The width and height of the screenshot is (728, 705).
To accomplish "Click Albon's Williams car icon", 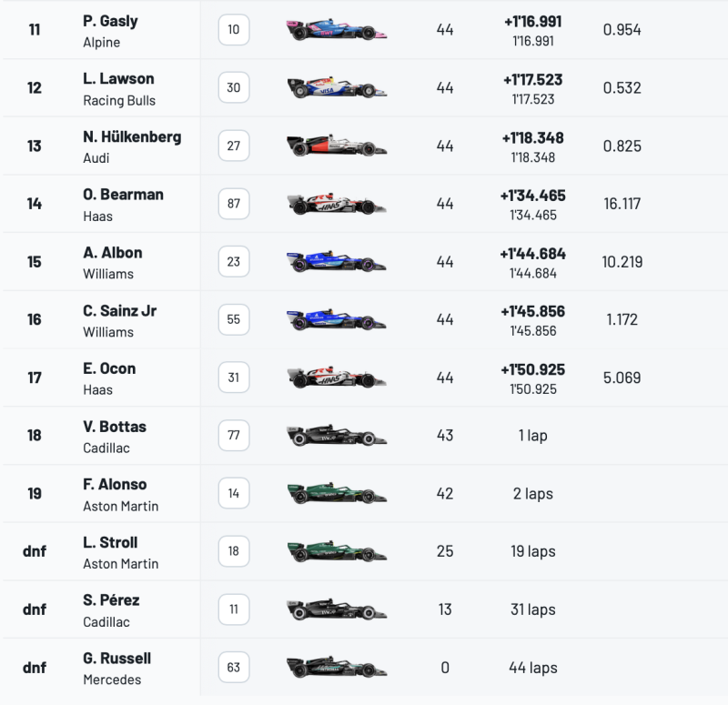I will point(337,262).
